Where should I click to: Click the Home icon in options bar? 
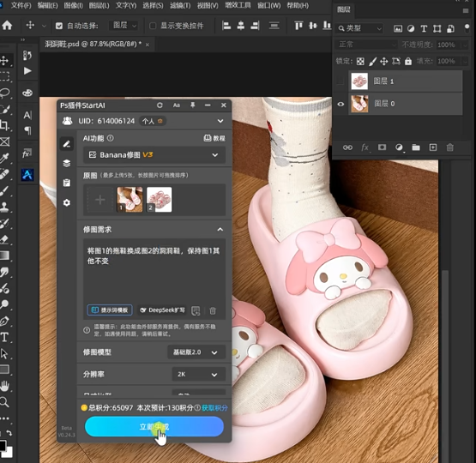[7, 26]
